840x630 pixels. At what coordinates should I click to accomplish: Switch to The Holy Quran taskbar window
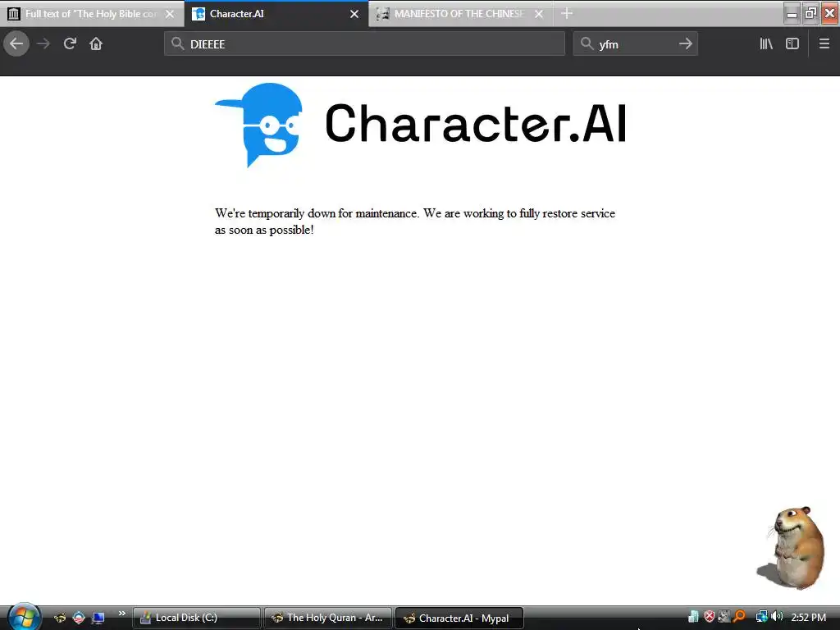tap(328, 618)
